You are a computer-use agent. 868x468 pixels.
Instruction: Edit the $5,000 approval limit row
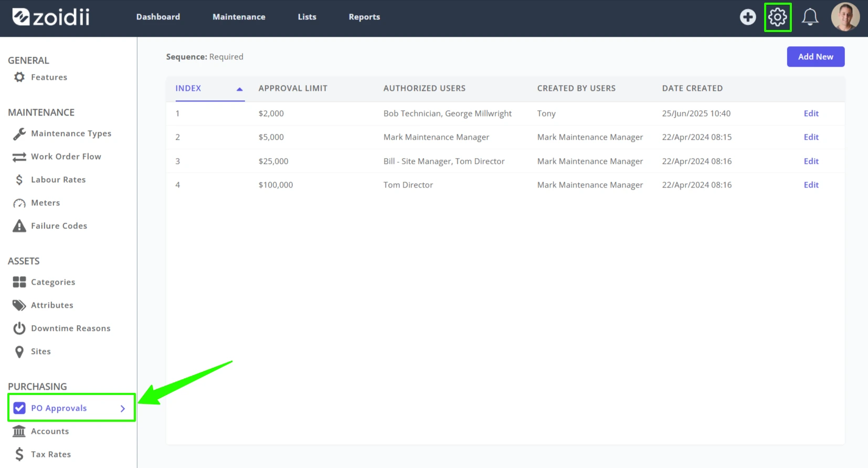(811, 137)
